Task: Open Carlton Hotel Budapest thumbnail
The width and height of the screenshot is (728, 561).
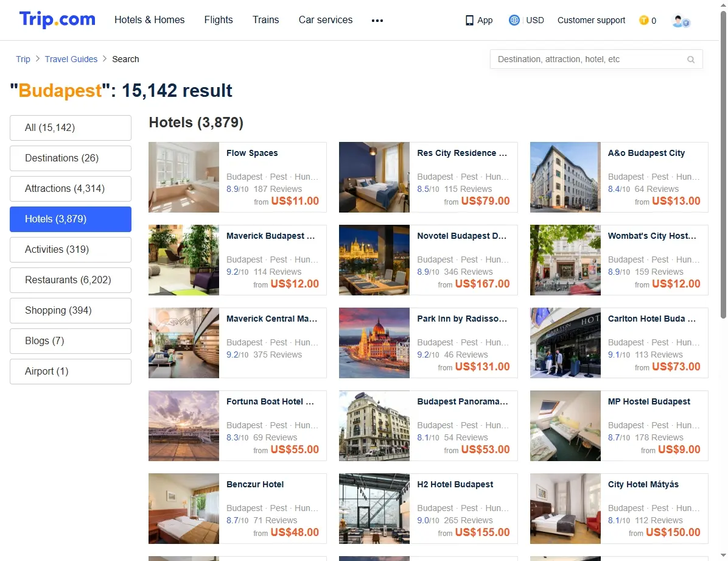Action: click(565, 342)
